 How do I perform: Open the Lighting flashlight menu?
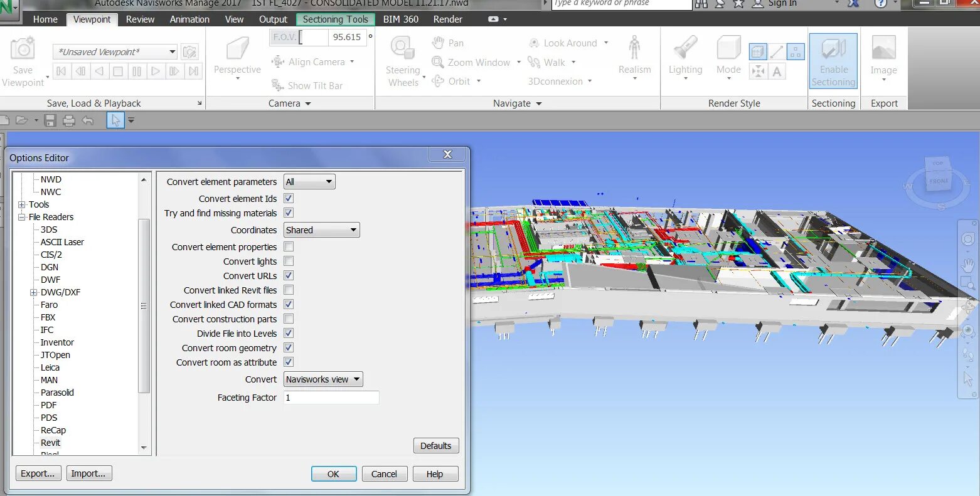point(685,58)
